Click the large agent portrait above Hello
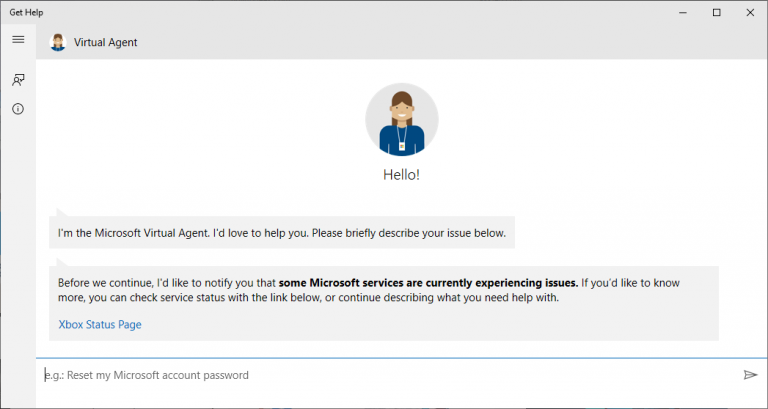 [401, 120]
